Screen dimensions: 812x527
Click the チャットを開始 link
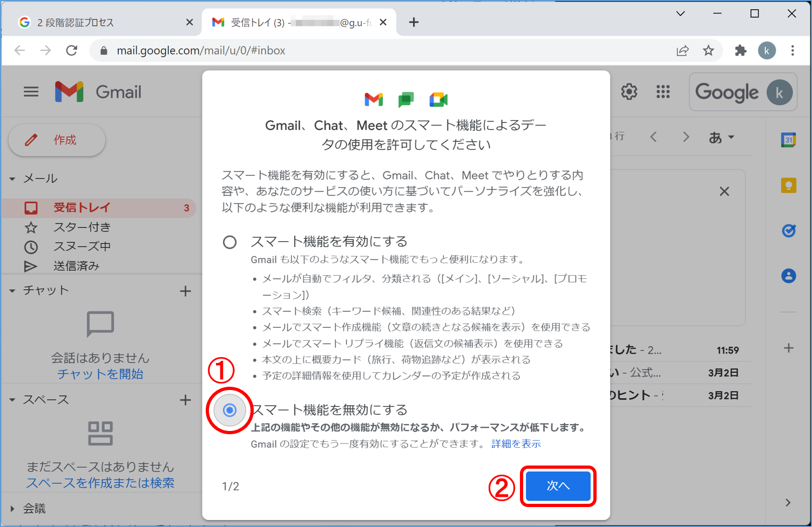click(x=100, y=374)
